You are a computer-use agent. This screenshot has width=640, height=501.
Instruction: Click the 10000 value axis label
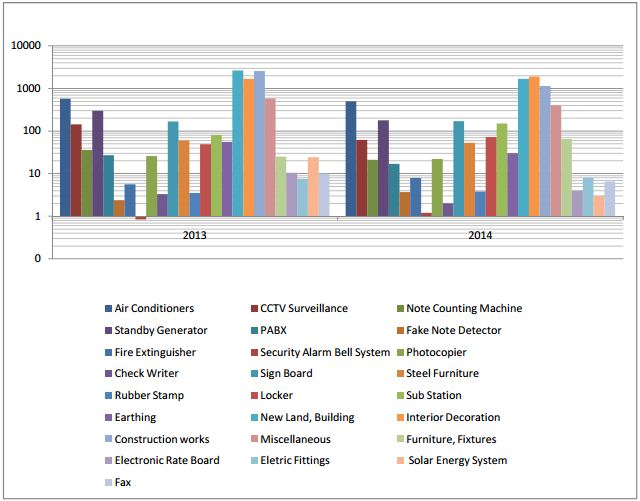[24, 47]
